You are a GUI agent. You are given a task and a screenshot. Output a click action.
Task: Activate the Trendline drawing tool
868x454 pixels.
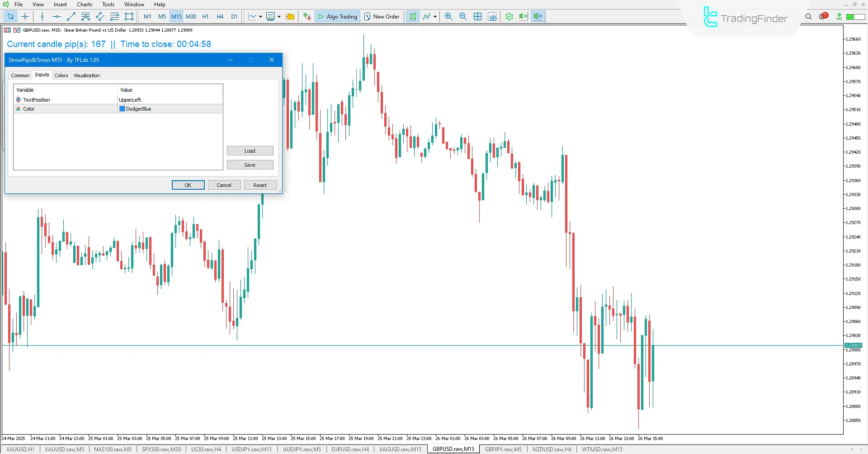(x=71, y=17)
